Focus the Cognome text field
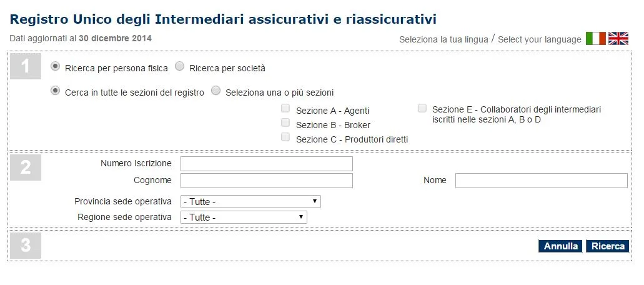The width and height of the screenshot is (644, 285). pos(267,181)
